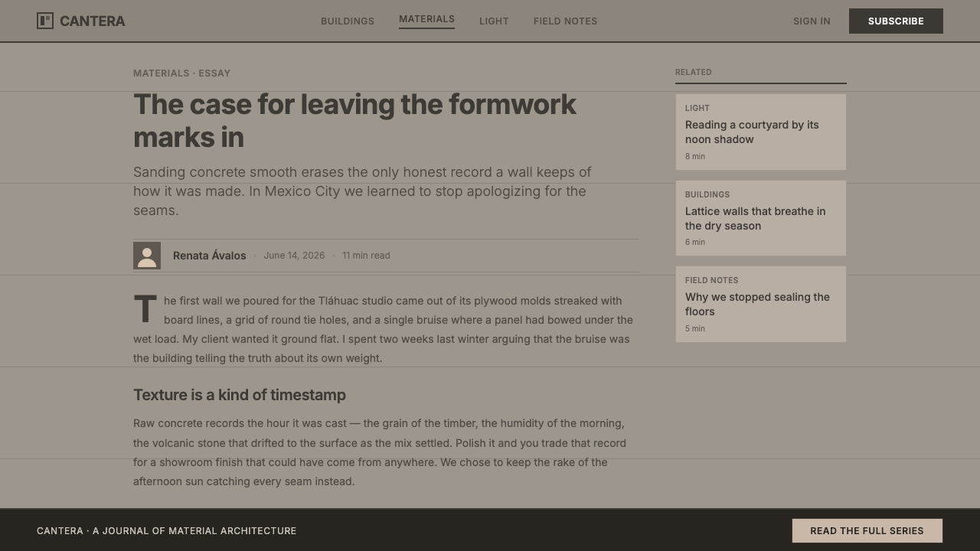Open 'Reading a courtyard by its noon shadow'
Viewport: 980px width, 551px height.
pos(760,132)
